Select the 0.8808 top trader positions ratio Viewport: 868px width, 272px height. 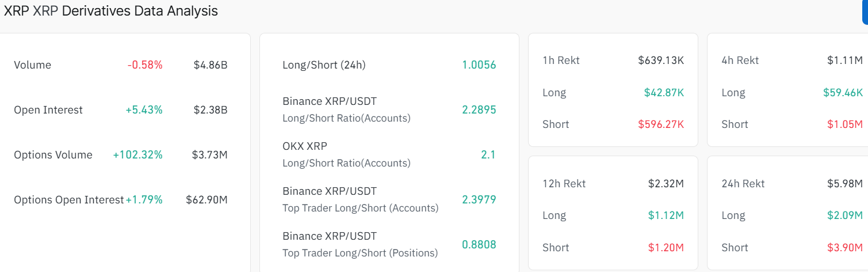(479, 244)
